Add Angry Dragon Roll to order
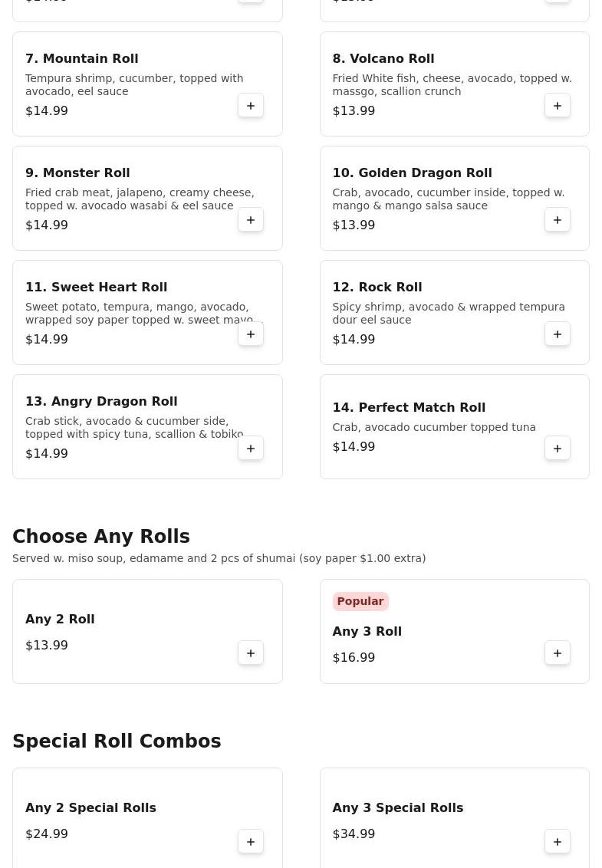Viewport: 602px width, 868px height. [x=251, y=449]
